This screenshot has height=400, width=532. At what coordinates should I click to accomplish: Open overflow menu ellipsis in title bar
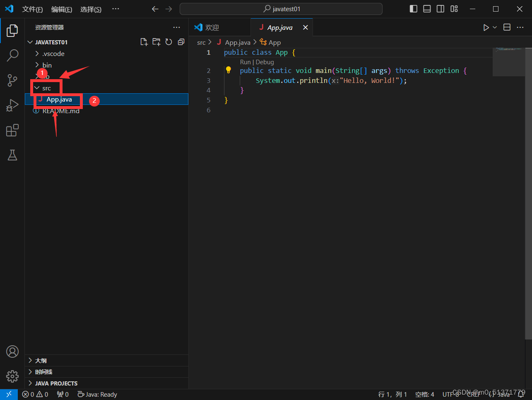pos(116,9)
